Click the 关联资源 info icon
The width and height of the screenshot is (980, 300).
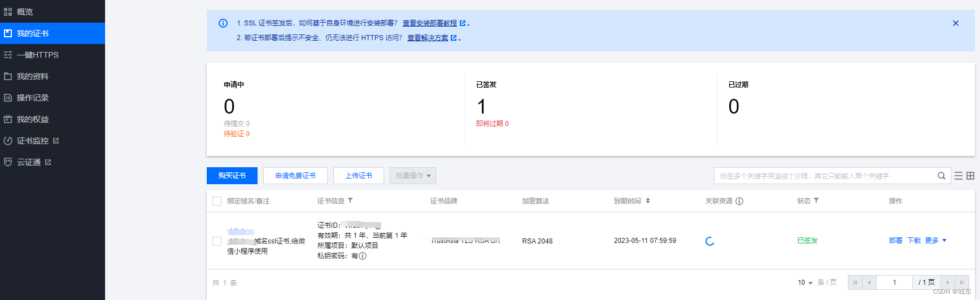739,201
